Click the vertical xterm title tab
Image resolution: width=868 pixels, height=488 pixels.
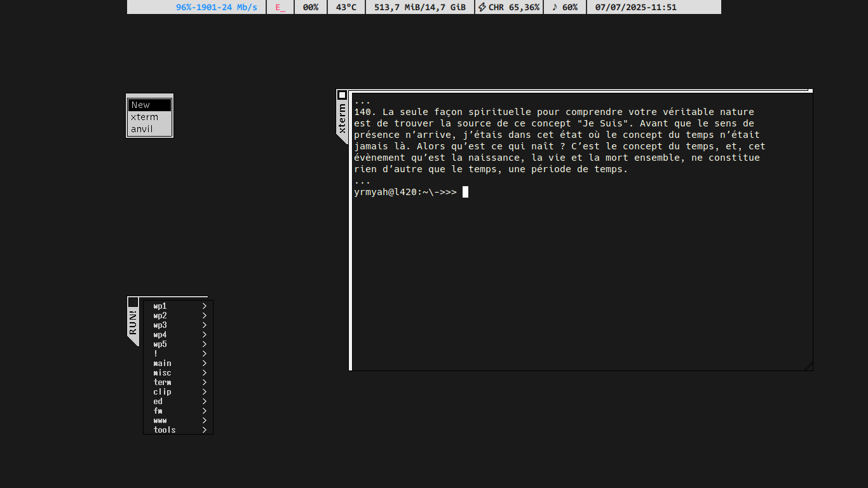coord(342,118)
